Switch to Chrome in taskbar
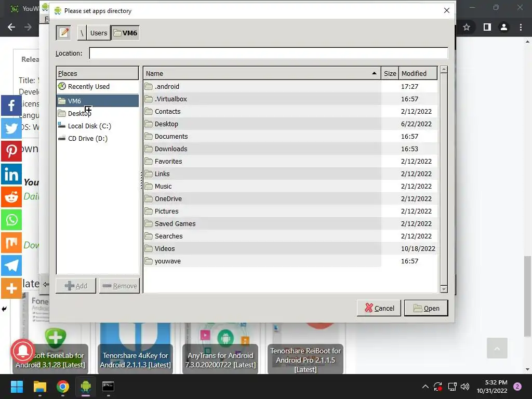Screen dimensions: 532x399 (63, 387)
